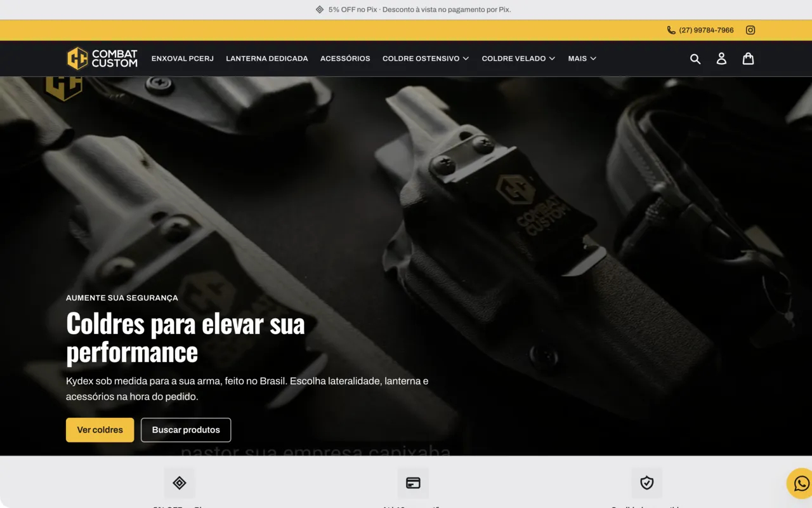Click the 'Coldres para elevar sua performance' heading
Image resolution: width=812 pixels, height=508 pixels.
tap(185, 337)
